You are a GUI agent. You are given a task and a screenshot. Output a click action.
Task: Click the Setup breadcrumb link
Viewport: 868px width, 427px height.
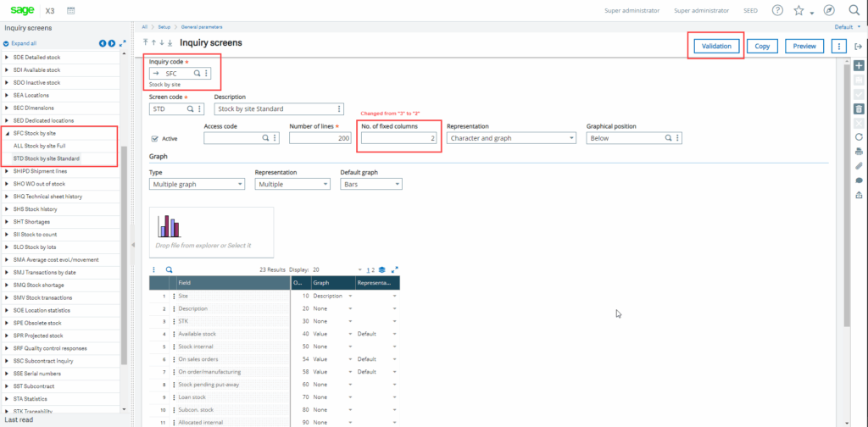pyautogui.click(x=162, y=26)
